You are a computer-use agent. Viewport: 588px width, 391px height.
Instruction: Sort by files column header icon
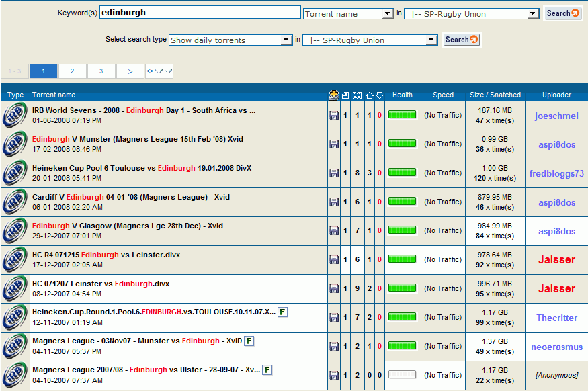tap(345, 95)
